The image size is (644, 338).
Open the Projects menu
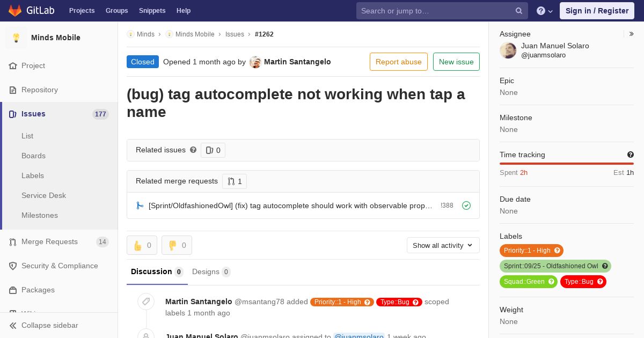click(x=82, y=11)
